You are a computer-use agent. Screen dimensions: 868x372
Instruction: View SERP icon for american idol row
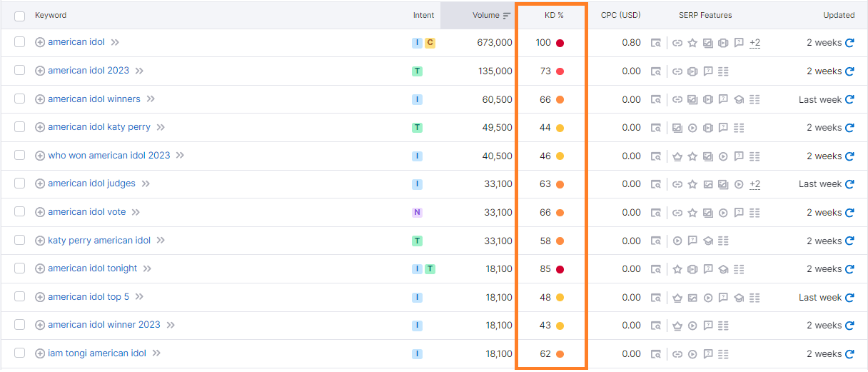[655, 43]
